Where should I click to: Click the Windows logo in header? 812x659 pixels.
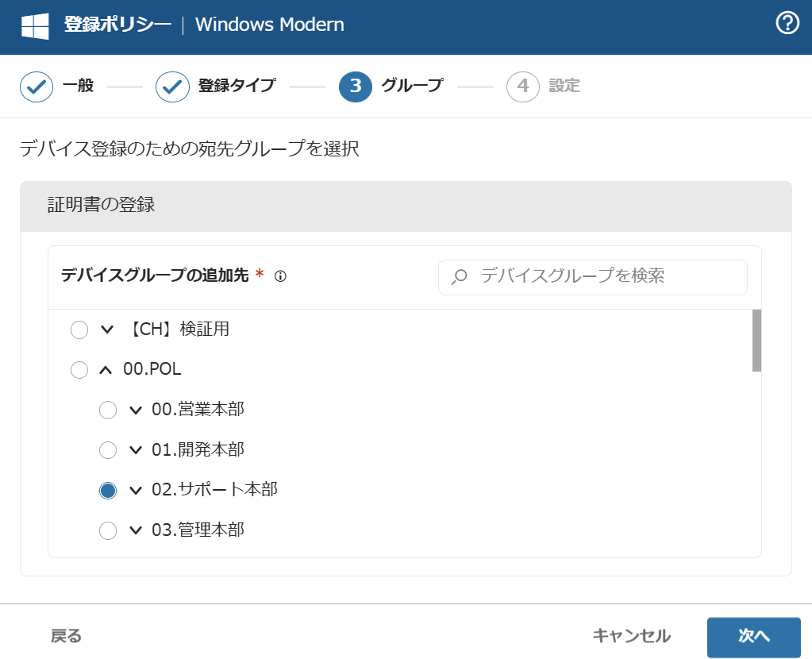(35, 26)
